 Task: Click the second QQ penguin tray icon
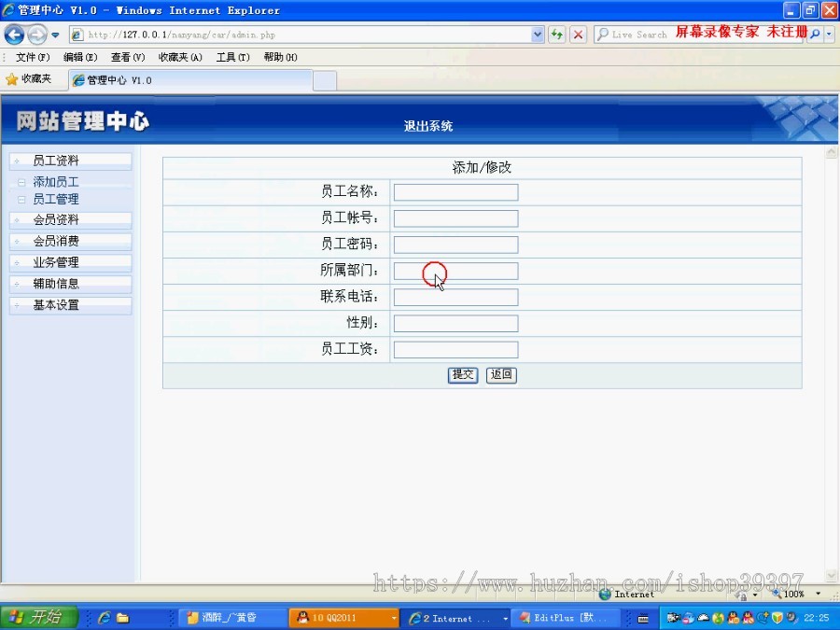(x=749, y=618)
